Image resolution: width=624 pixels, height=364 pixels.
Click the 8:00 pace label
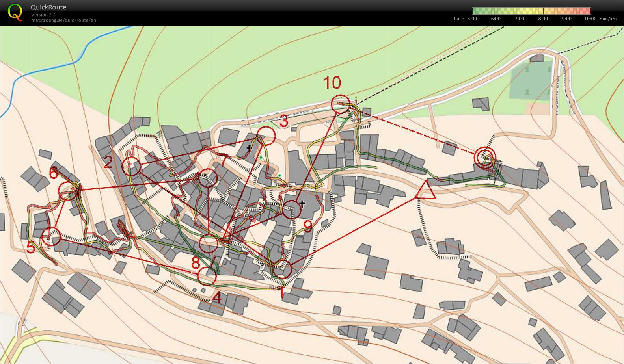click(543, 19)
